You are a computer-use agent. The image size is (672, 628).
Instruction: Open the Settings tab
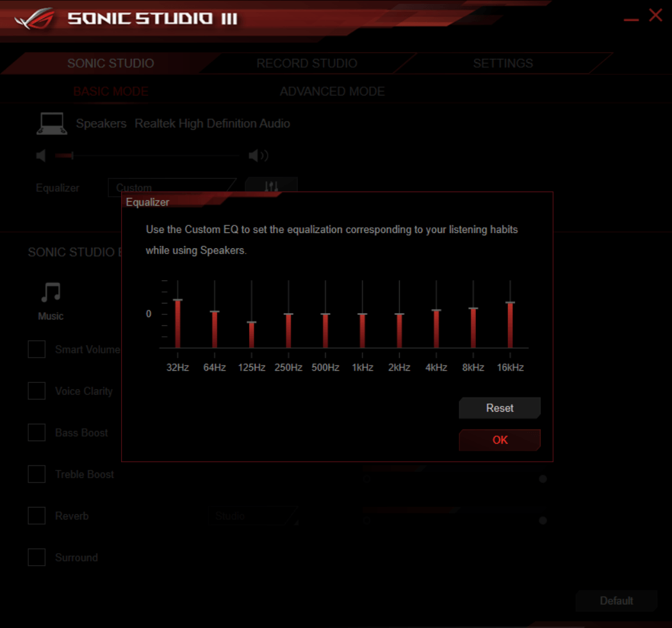(503, 63)
